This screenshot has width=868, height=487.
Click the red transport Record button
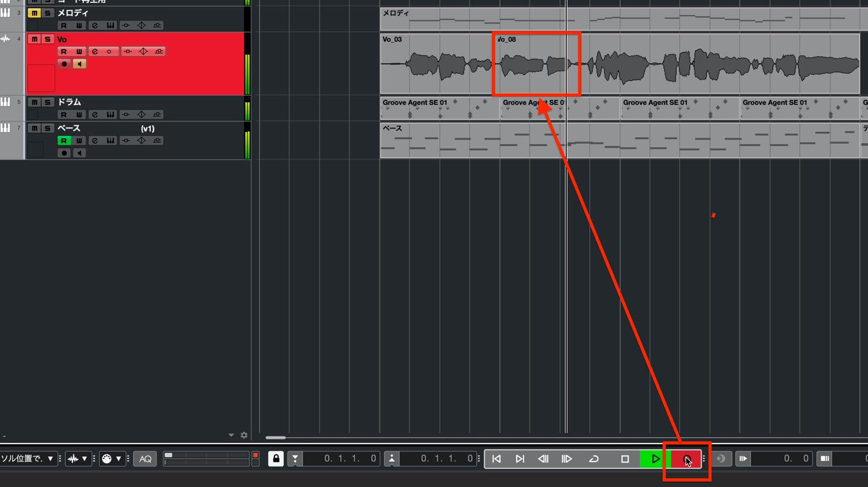(x=686, y=459)
